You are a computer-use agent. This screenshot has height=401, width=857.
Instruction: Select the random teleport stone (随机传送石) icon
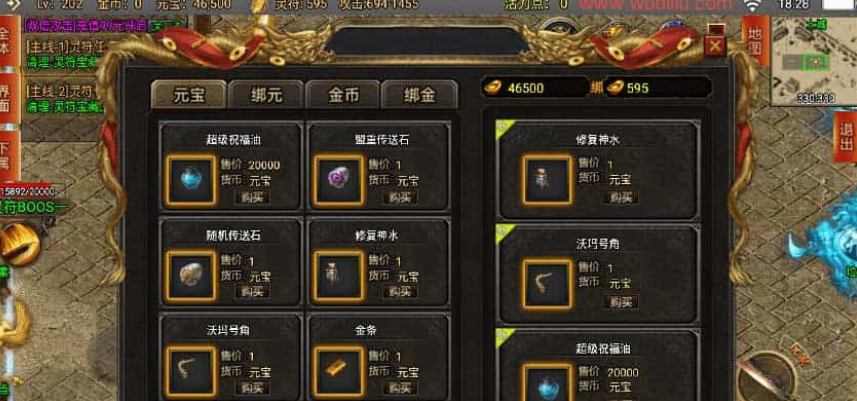coord(191,276)
